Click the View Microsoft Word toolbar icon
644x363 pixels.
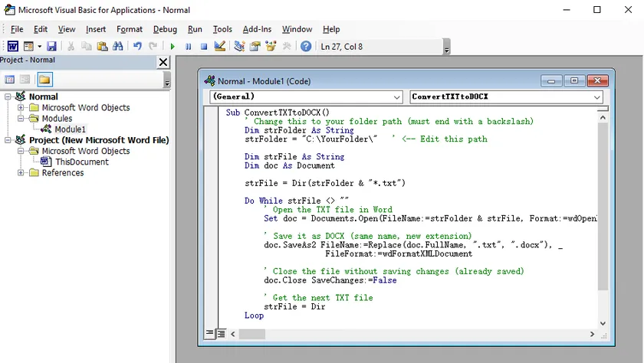coord(13,47)
